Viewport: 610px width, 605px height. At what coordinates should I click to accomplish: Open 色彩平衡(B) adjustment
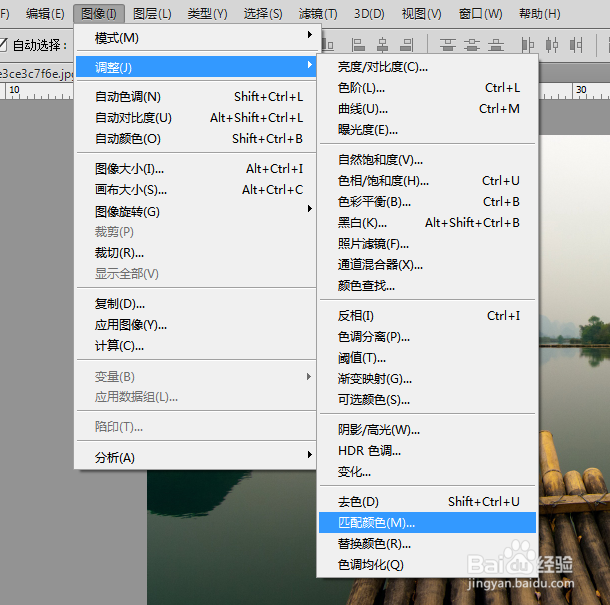427,202
